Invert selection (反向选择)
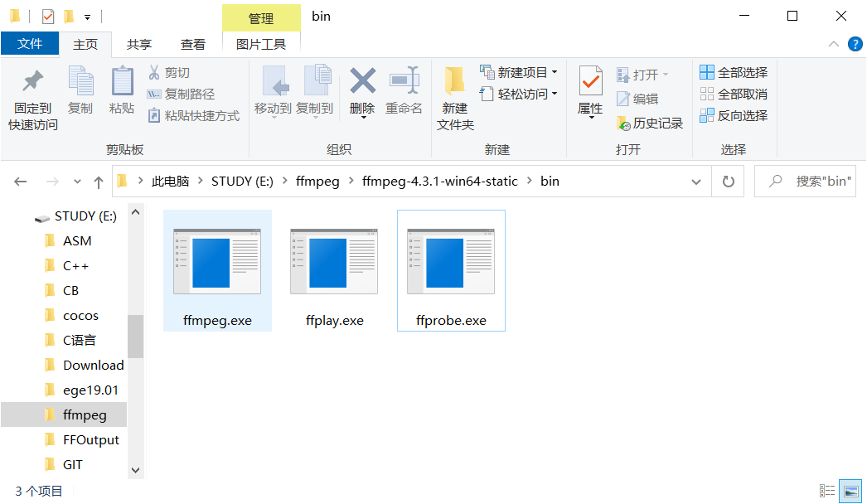This screenshot has width=867, height=504. [x=734, y=115]
